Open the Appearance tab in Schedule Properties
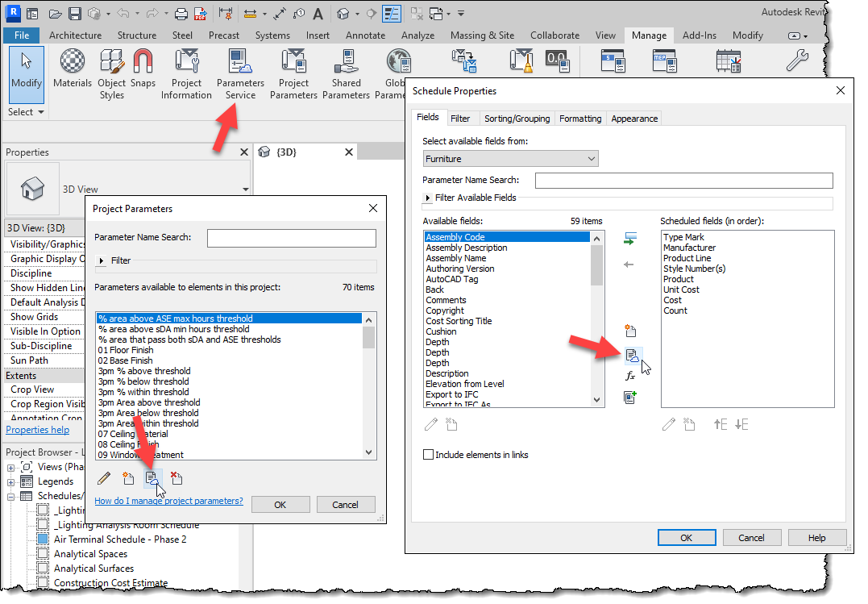 [634, 119]
